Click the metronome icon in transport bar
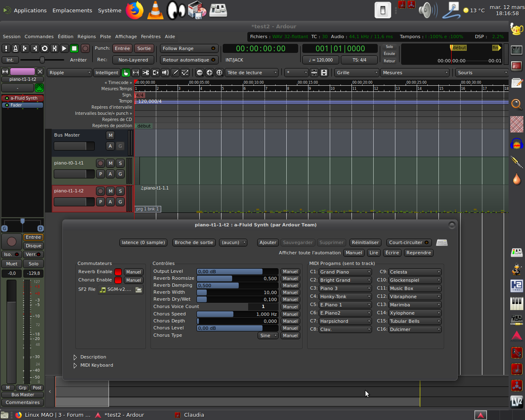Viewport: 525px width, 420px height. tap(16, 48)
